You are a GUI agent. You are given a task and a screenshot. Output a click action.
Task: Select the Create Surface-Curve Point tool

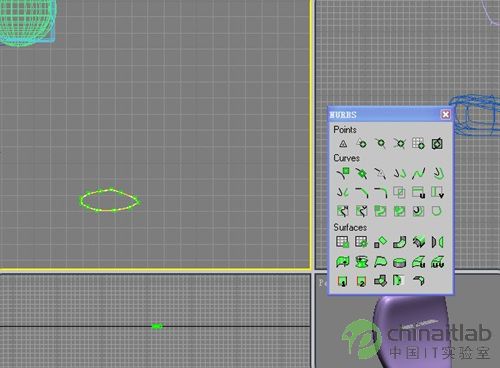(x=437, y=144)
